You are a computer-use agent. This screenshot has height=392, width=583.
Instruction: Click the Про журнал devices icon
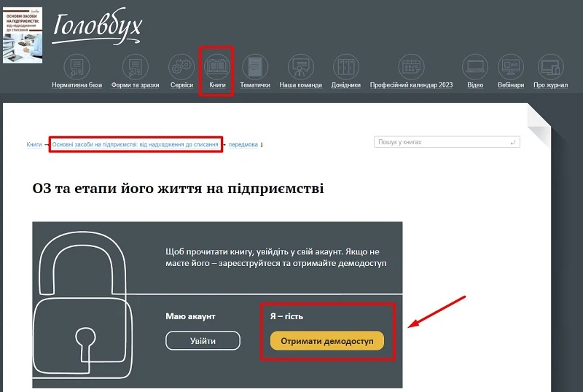551,67
